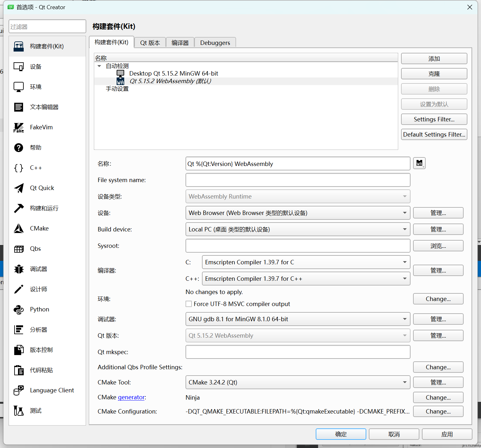Select the 设备 devices sidebar icon
This screenshot has width=481, height=448.
(19, 67)
